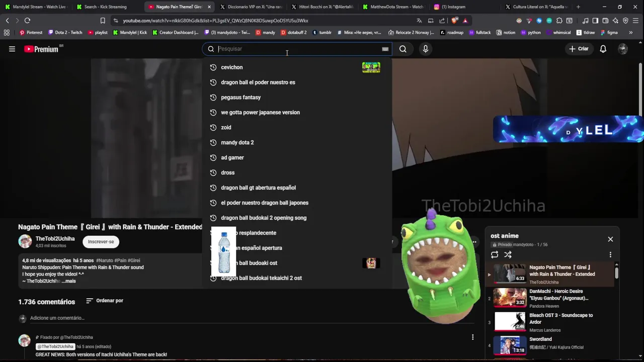Toggle playlist shuffle button

click(508, 255)
